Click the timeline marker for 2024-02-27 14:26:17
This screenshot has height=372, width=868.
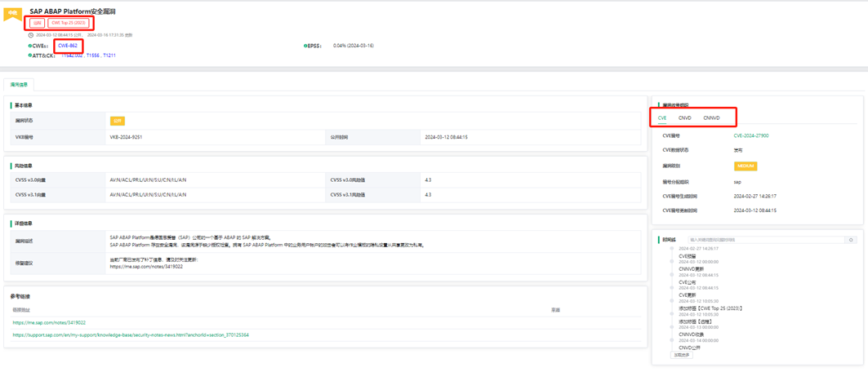[671, 249]
